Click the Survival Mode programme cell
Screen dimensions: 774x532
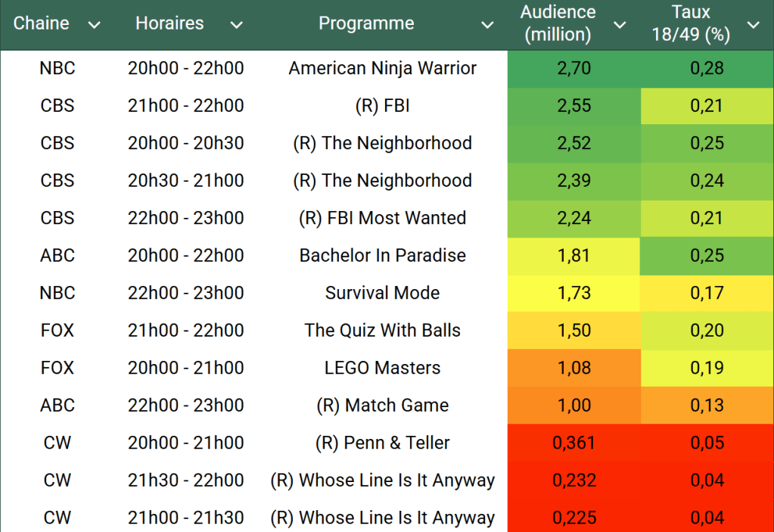click(x=382, y=293)
